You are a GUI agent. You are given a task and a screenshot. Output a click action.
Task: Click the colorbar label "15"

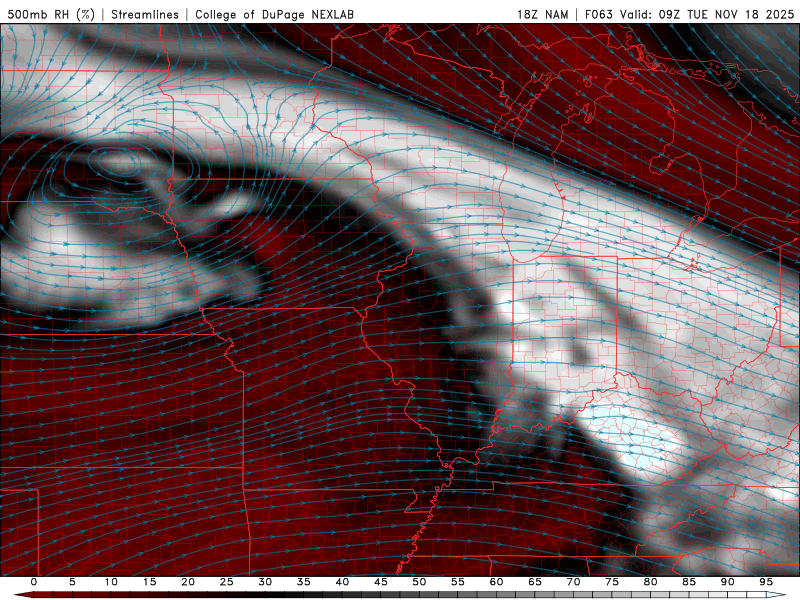[149, 582]
